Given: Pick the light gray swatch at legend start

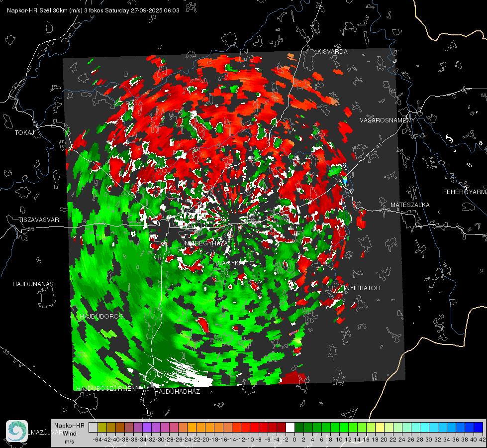Looking at the screenshot, I should [x=93, y=428].
